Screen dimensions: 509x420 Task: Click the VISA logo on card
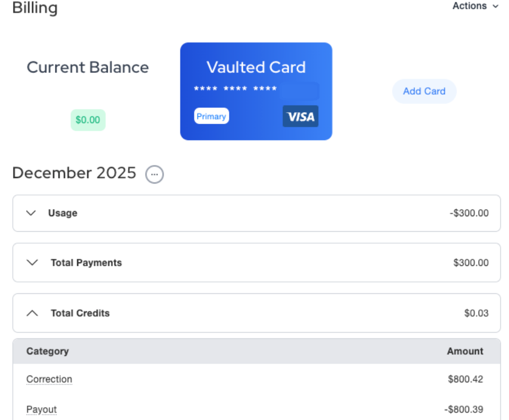(x=300, y=116)
